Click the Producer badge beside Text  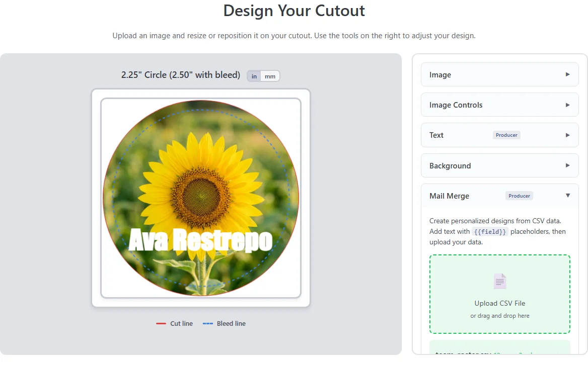tap(506, 135)
